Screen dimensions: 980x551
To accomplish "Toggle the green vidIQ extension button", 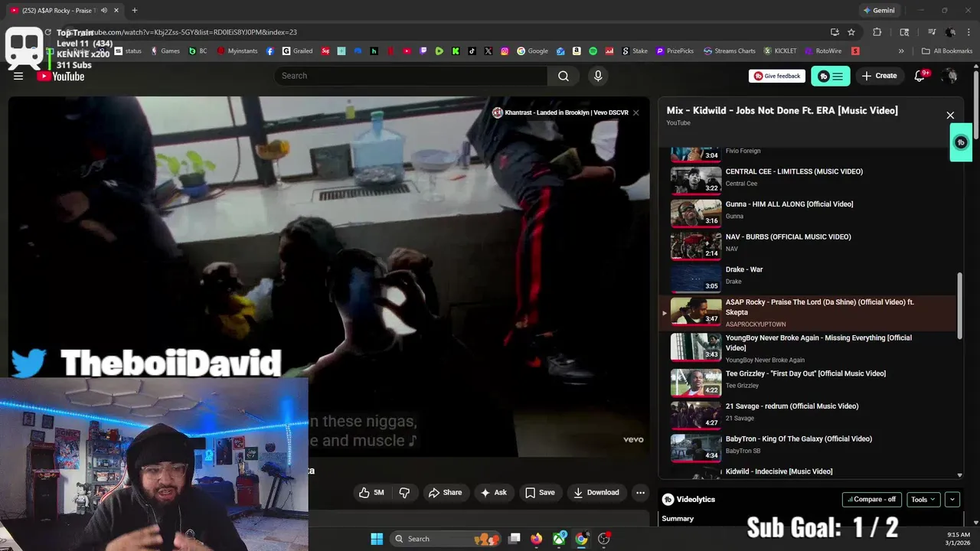I will [x=831, y=76].
